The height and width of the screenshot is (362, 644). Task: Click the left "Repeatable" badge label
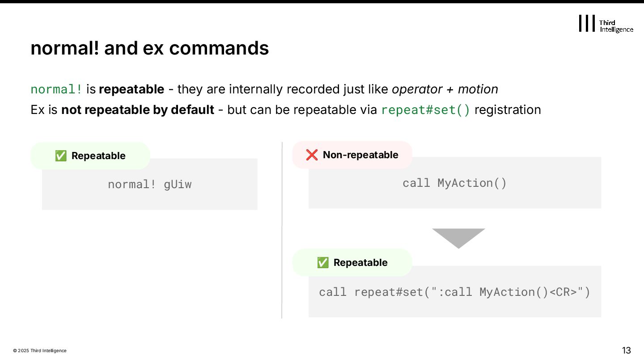pos(98,156)
